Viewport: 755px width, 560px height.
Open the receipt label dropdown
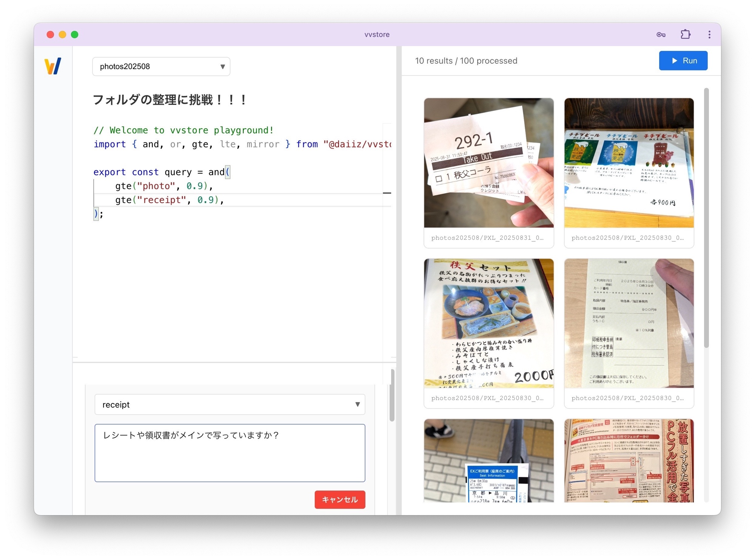(230, 405)
